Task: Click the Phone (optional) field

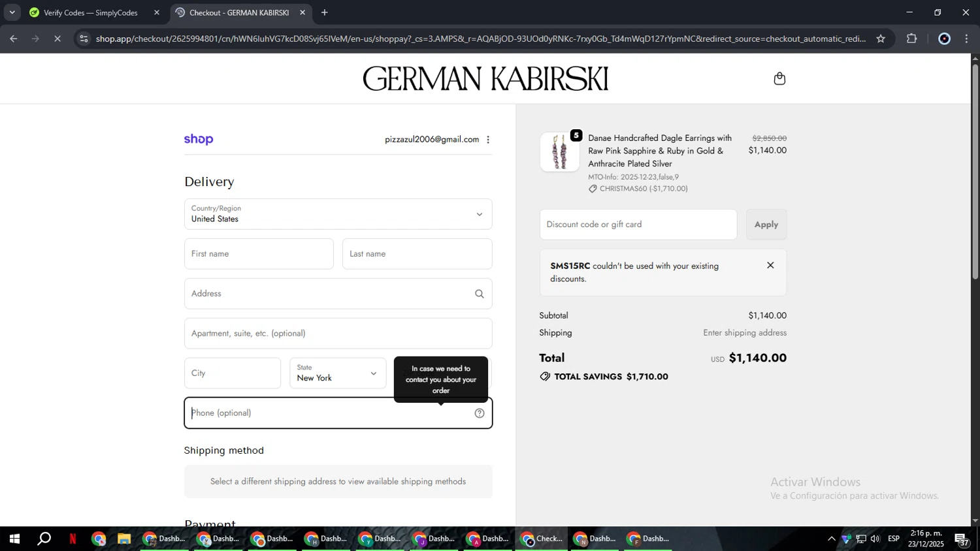Action: (338, 413)
